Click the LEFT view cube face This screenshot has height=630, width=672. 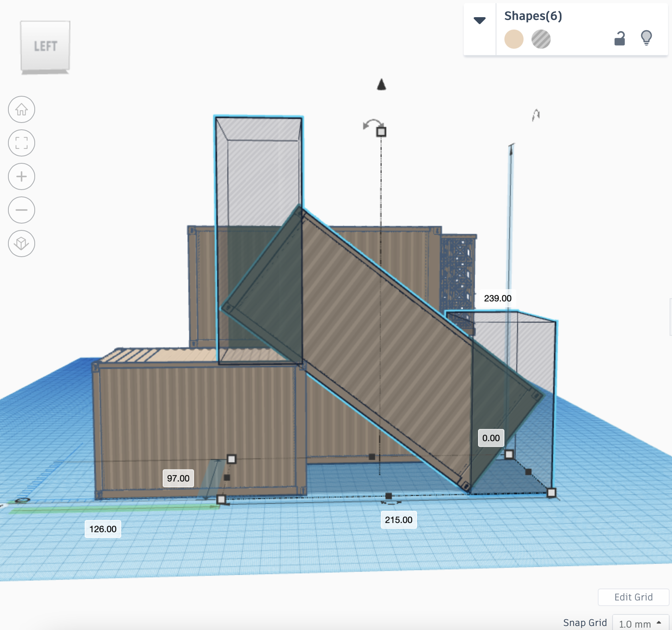45,46
